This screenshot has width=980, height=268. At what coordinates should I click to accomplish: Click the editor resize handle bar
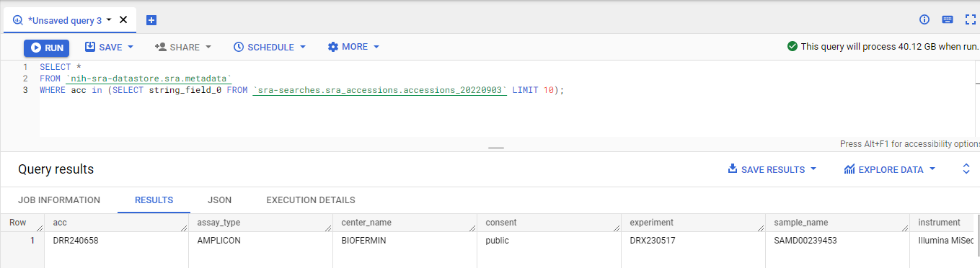tap(495, 148)
